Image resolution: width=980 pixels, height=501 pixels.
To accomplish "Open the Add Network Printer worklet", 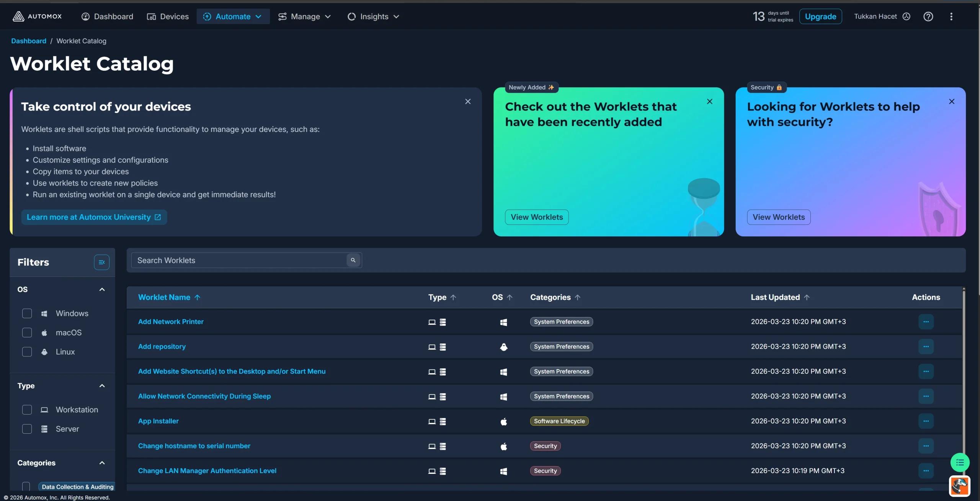I will click(171, 322).
